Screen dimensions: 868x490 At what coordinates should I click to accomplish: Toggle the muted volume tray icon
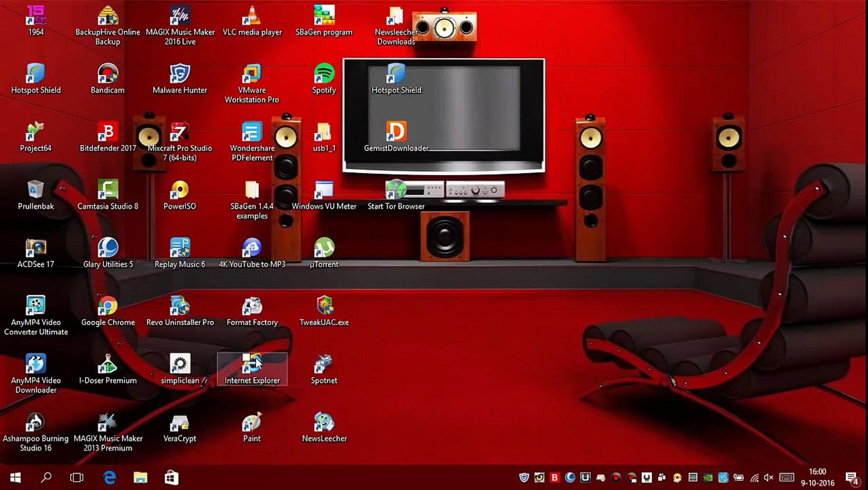point(768,477)
